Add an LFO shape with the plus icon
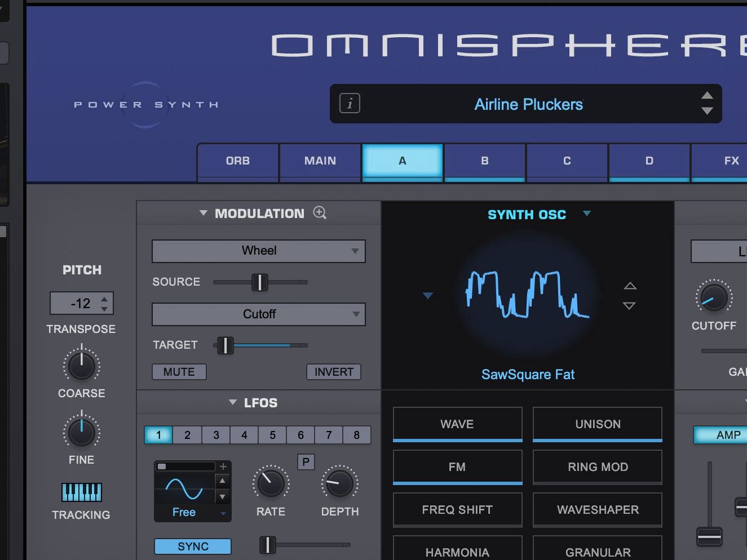This screenshot has width=747, height=560. pos(223,466)
